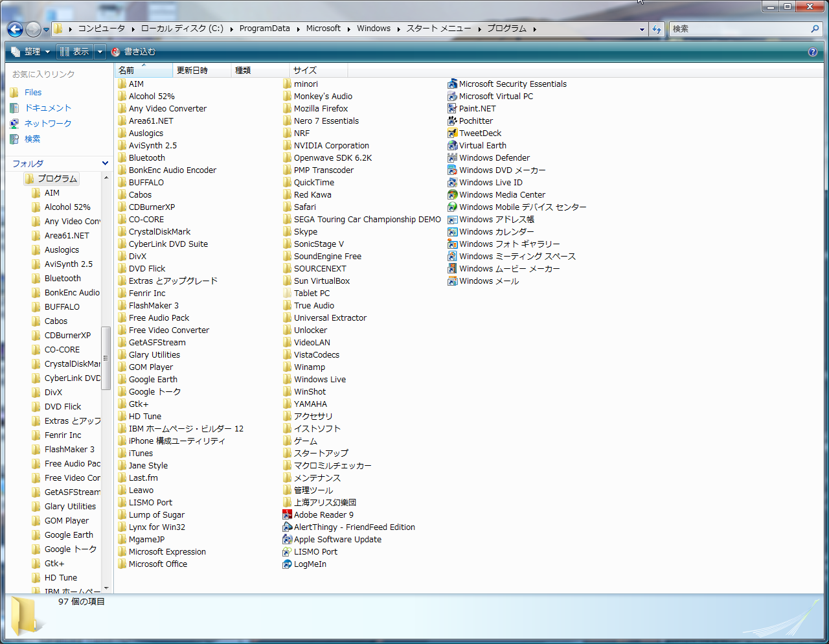
Task: Select the SEGA Touring Car Championship DEMO folder
Action: (x=361, y=220)
